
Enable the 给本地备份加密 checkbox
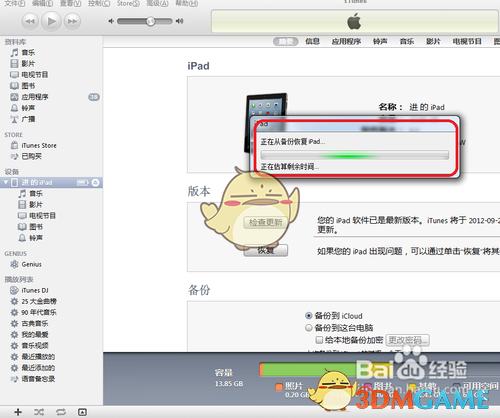coord(319,340)
